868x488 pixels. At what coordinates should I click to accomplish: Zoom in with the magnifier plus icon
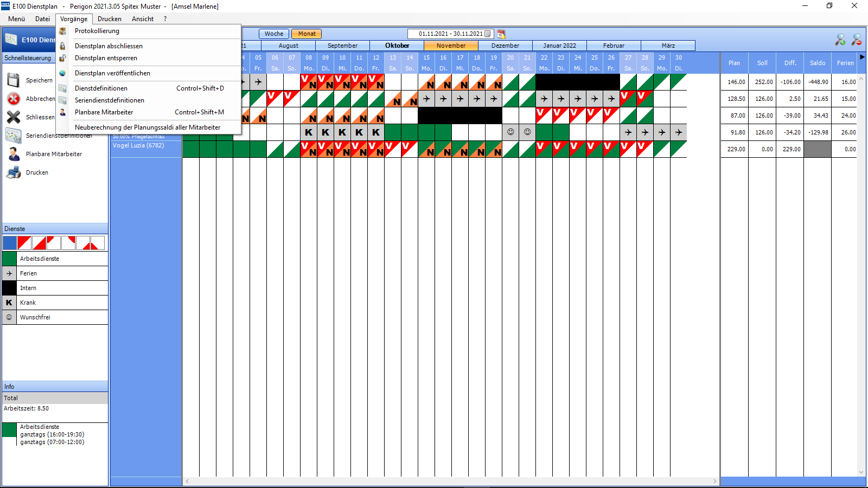841,40
